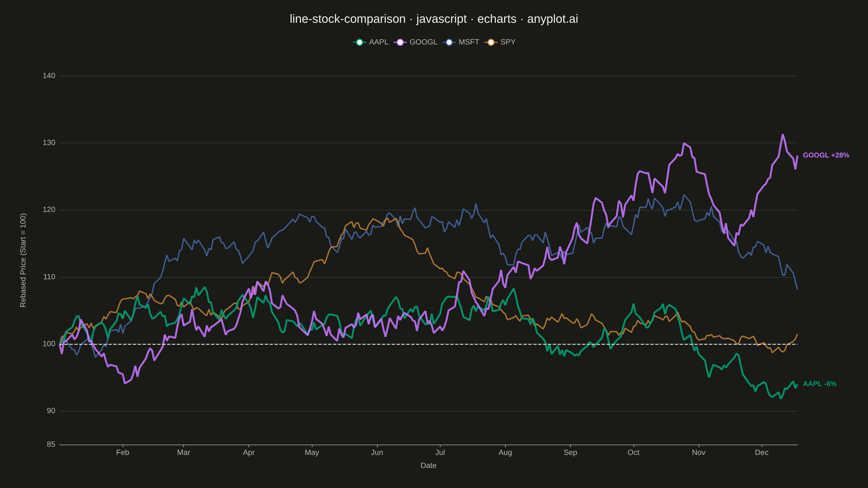Click the Oct x-axis label
This screenshot has width=868, height=488.
(x=633, y=453)
